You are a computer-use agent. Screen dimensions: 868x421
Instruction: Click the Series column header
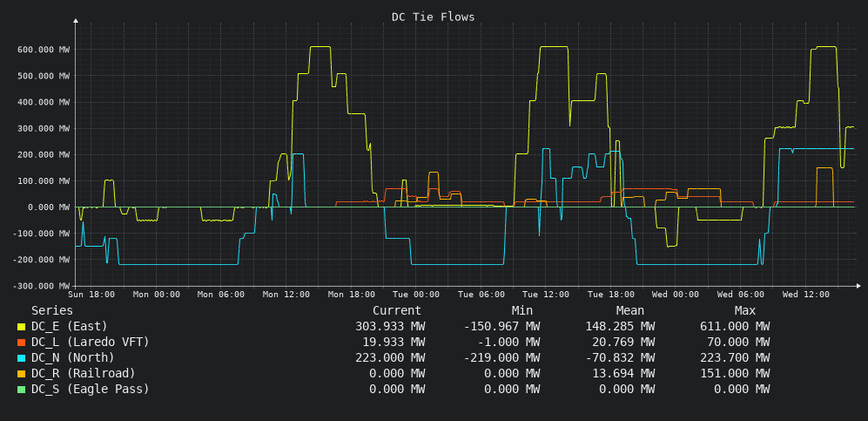(52, 310)
